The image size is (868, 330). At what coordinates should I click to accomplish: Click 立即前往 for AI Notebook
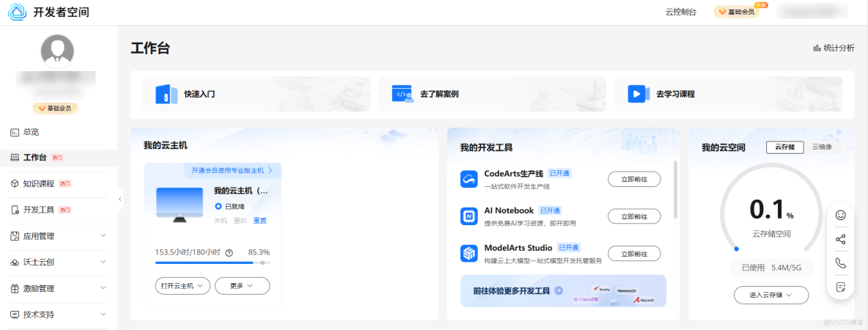click(x=634, y=216)
